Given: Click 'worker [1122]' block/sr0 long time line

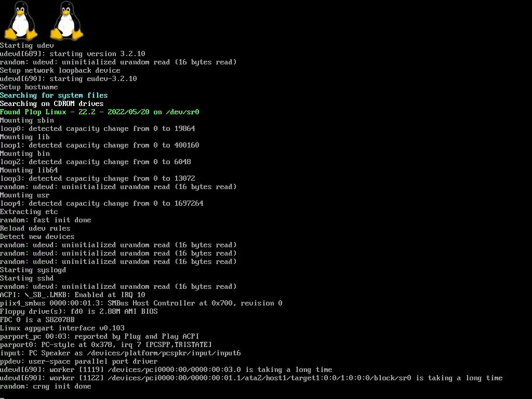Looking at the screenshot, I should pos(251,378).
